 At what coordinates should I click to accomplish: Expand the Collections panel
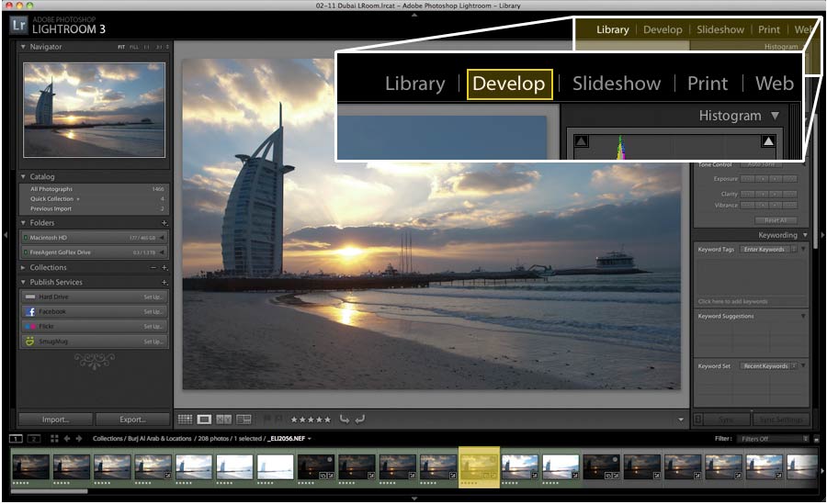point(23,268)
